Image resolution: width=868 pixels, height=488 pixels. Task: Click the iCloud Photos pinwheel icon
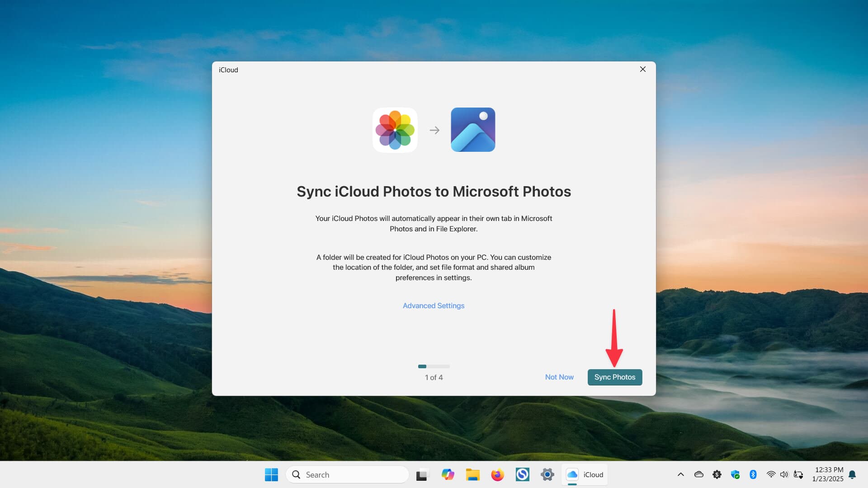[395, 130]
